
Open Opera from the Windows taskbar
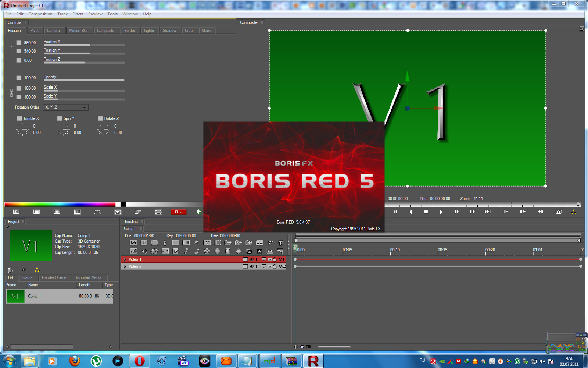139,361
